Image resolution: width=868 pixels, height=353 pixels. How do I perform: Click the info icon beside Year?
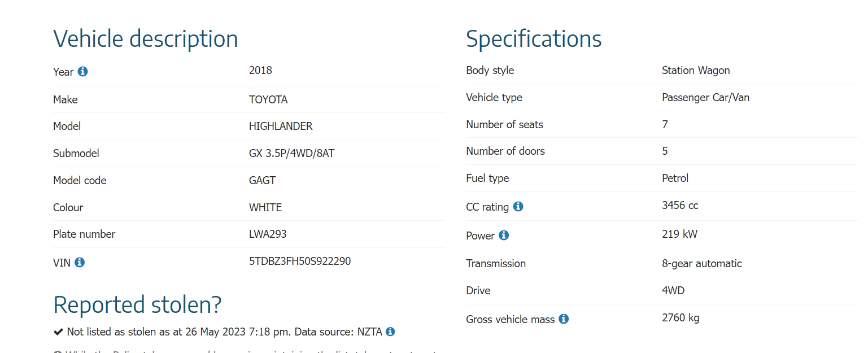point(82,72)
